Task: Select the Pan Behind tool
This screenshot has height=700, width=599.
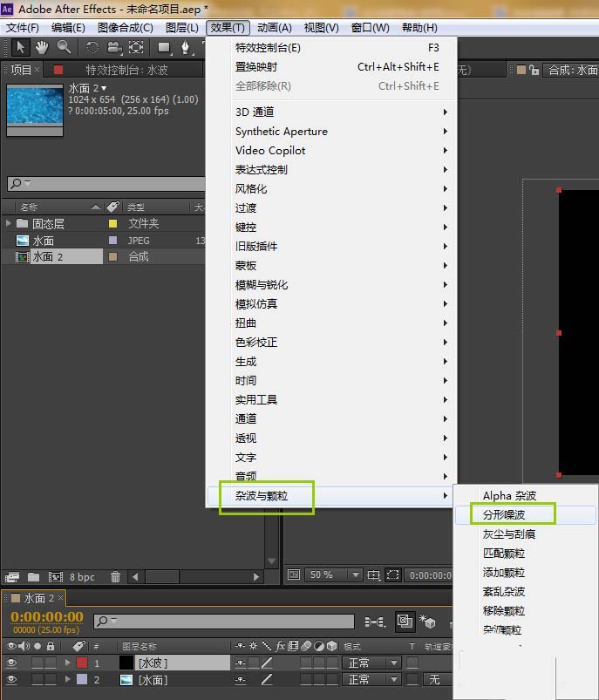Action: (136, 47)
